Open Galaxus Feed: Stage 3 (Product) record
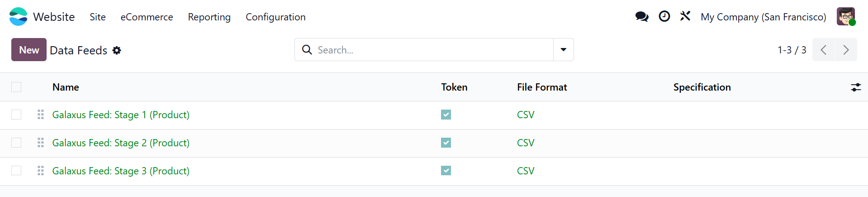This screenshot has height=197, width=868. pos(121,171)
